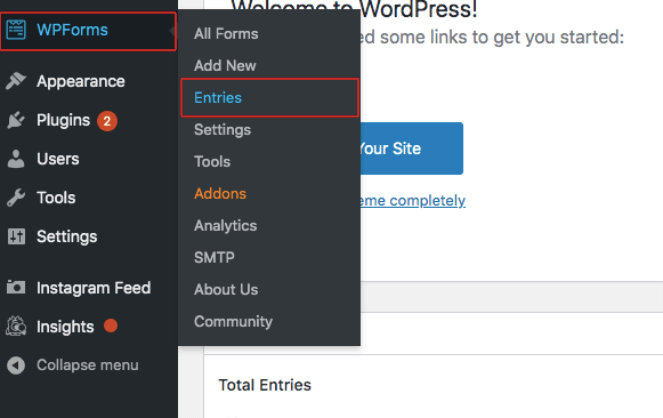Image resolution: width=663 pixels, height=418 pixels.
Task: Click the Instagram Feed camera icon
Action: [x=16, y=287]
